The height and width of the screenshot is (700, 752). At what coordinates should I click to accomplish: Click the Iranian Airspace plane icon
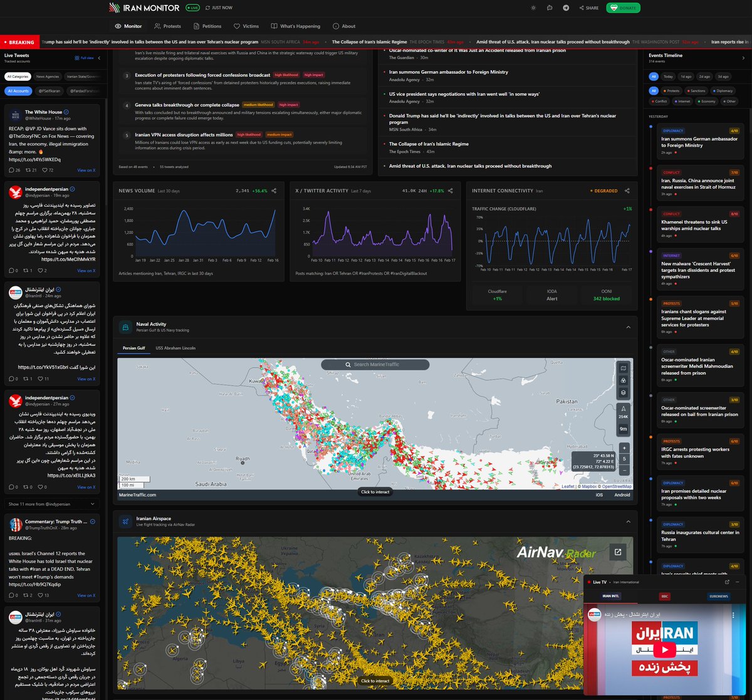125,521
